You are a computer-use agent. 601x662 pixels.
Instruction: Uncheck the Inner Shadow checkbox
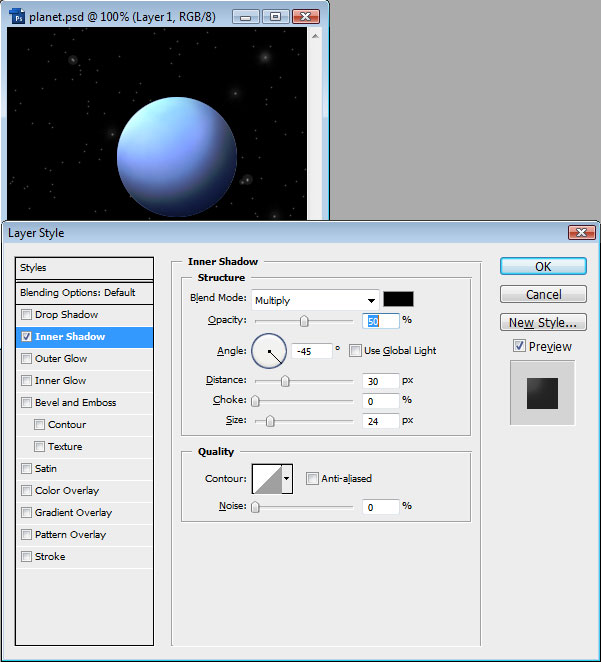click(26, 336)
